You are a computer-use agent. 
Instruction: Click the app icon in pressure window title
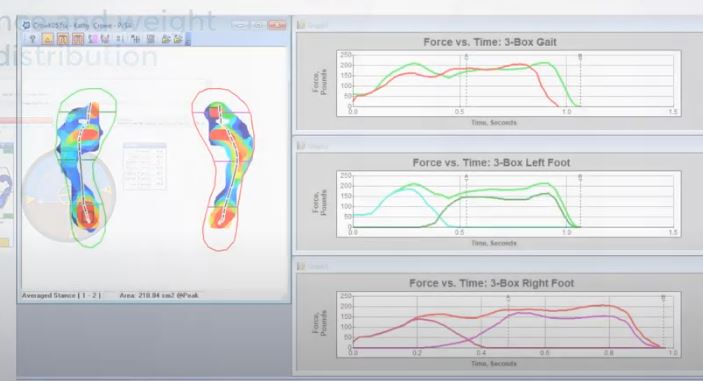(x=26, y=26)
